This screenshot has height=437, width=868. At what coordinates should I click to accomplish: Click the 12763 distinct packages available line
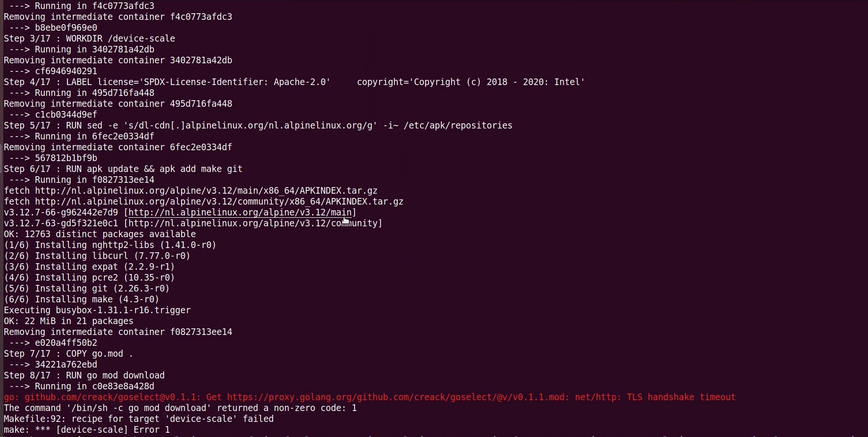click(100, 234)
